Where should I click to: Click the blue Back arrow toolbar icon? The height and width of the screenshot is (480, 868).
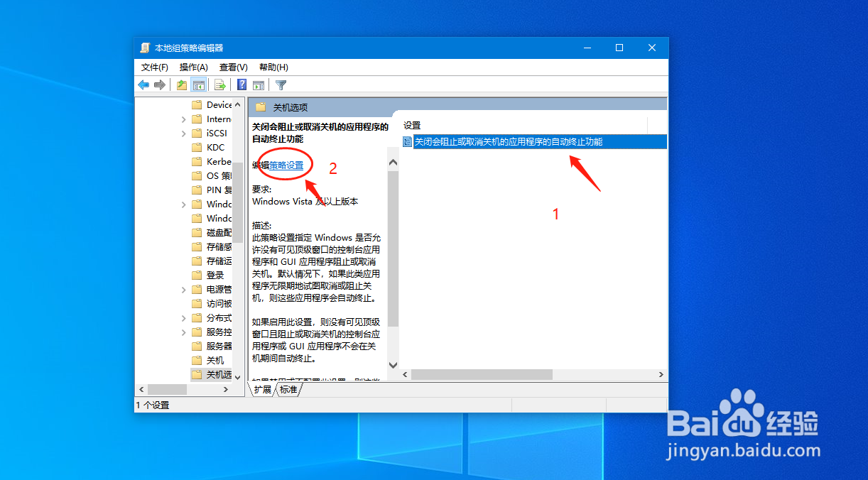tap(143, 85)
